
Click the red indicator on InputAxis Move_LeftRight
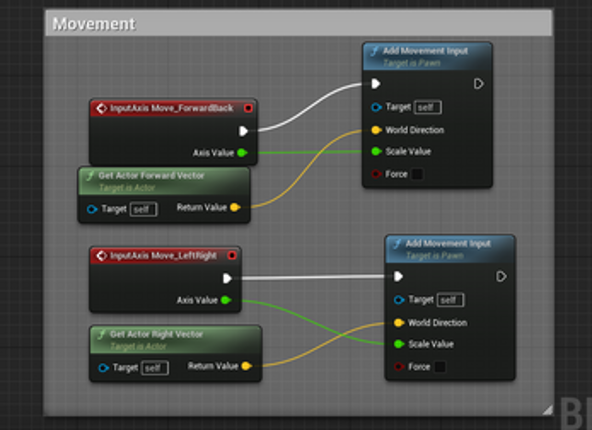coord(232,256)
